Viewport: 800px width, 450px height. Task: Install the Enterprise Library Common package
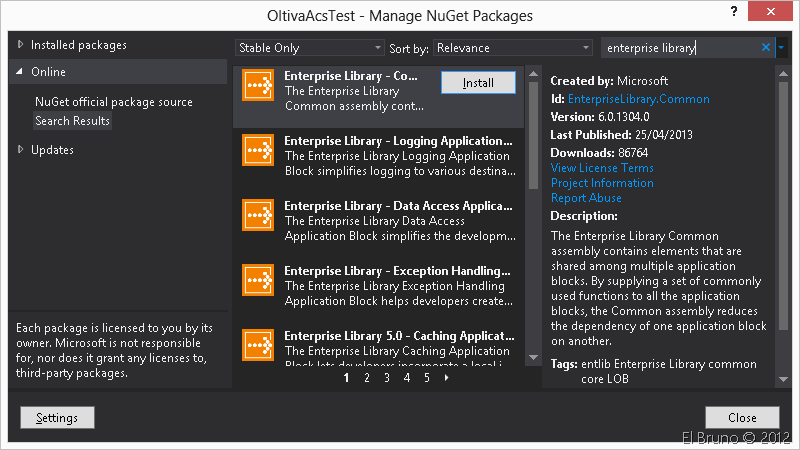click(478, 84)
